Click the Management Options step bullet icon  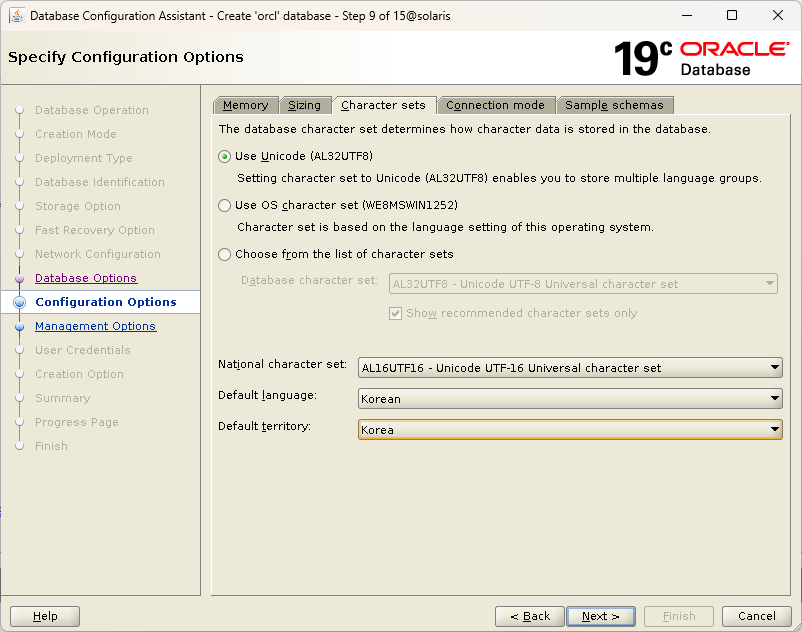pos(19,327)
